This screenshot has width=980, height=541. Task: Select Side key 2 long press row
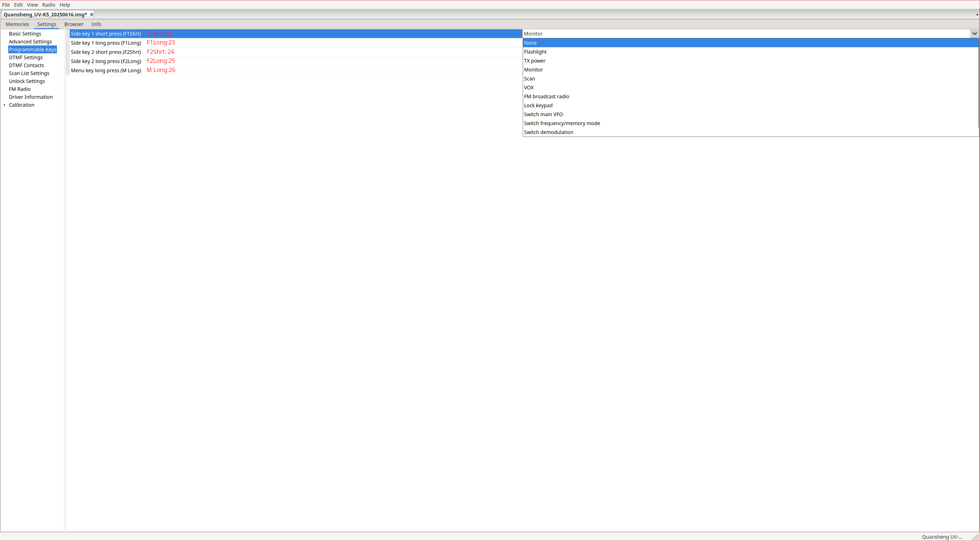coord(106,61)
